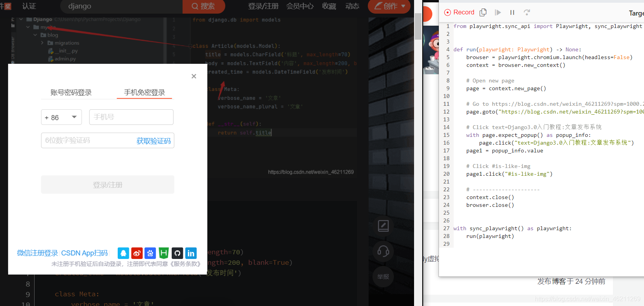Open 动态 in the top navigation
The width and height of the screenshot is (644, 306).
tap(352, 6)
